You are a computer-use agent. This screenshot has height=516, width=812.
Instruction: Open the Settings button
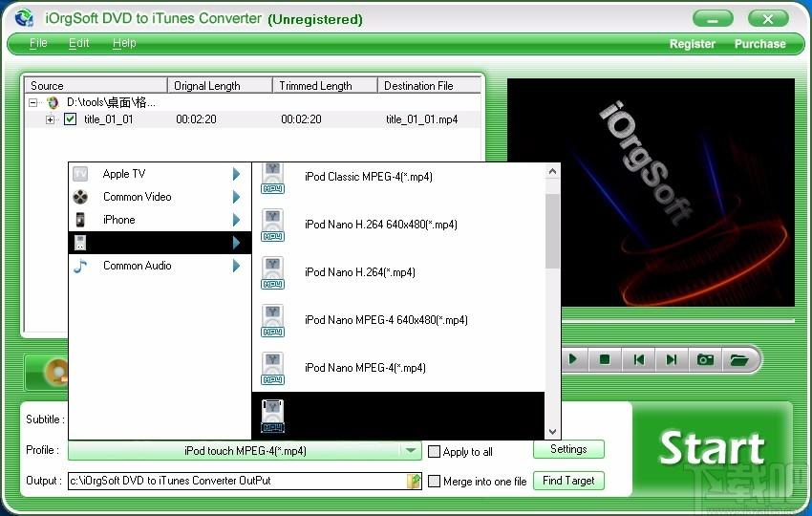pyautogui.click(x=568, y=449)
